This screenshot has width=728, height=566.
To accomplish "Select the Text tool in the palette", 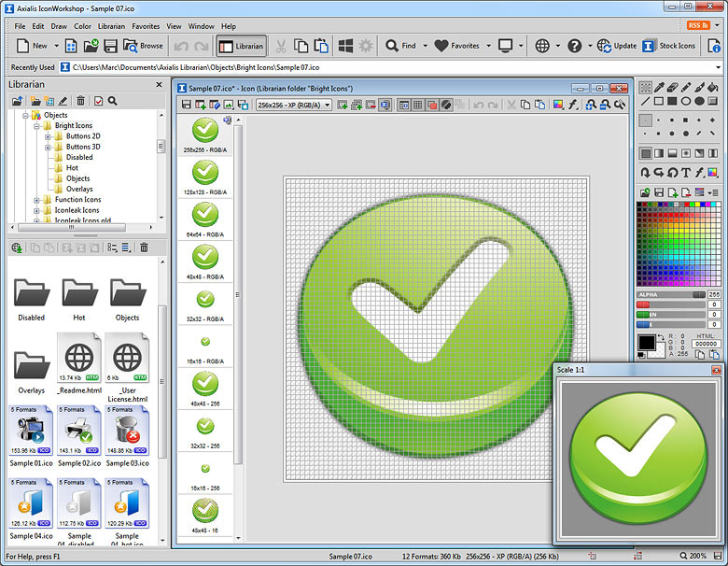I will tap(686, 172).
